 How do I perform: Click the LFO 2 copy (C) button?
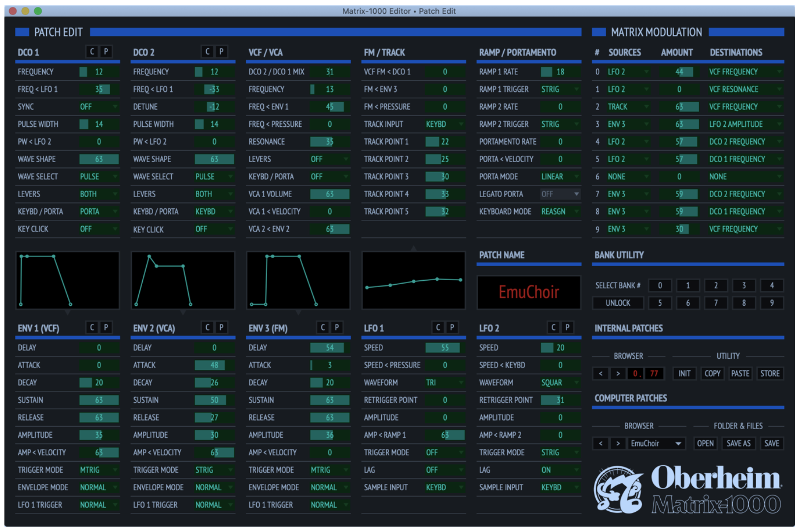pos(554,327)
